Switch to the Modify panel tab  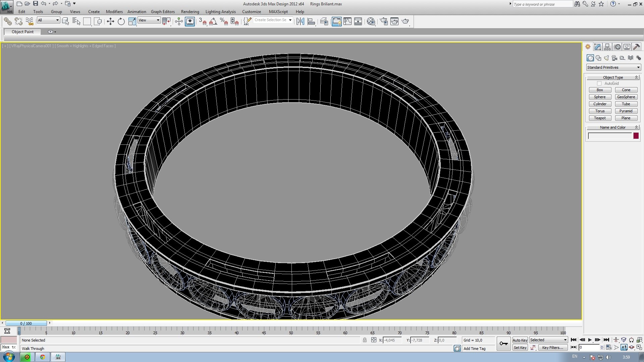(597, 47)
